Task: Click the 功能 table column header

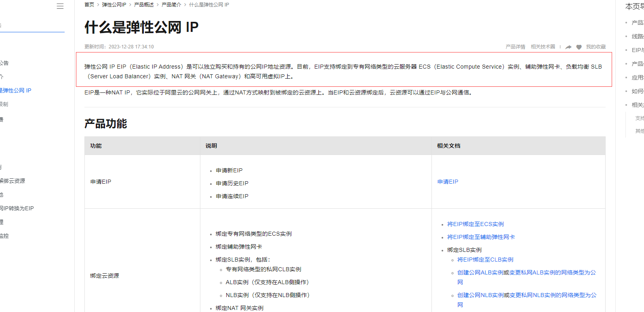Action: tap(96, 146)
